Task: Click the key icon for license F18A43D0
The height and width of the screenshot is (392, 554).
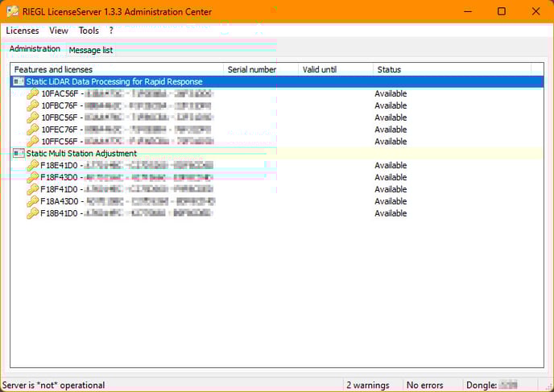Action: click(32, 201)
